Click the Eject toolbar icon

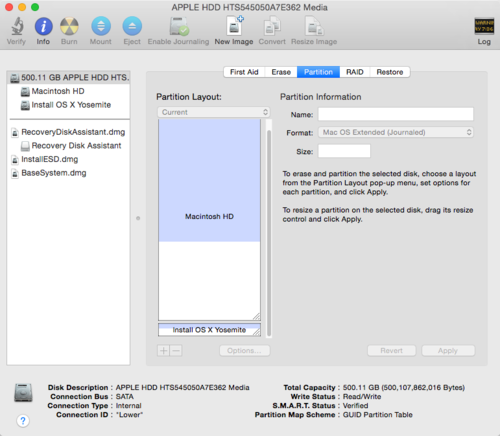132,26
